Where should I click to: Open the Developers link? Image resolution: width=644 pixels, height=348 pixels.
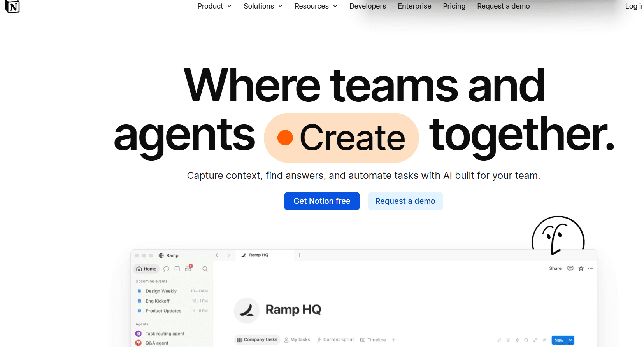pos(368,6)
